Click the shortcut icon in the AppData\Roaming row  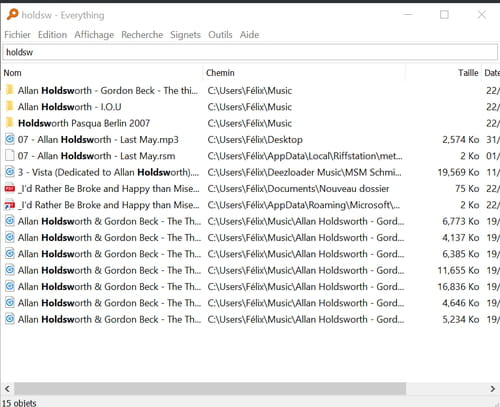(10, 205)
